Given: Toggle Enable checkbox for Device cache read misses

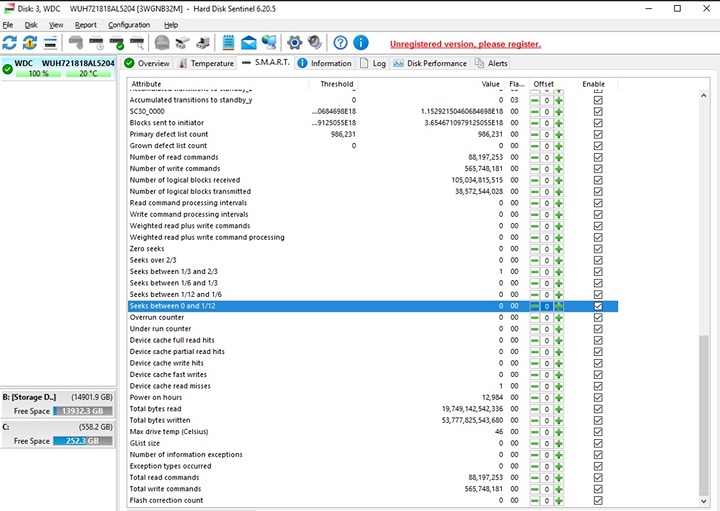Looking at the screenshot, I should pos(598,386).
